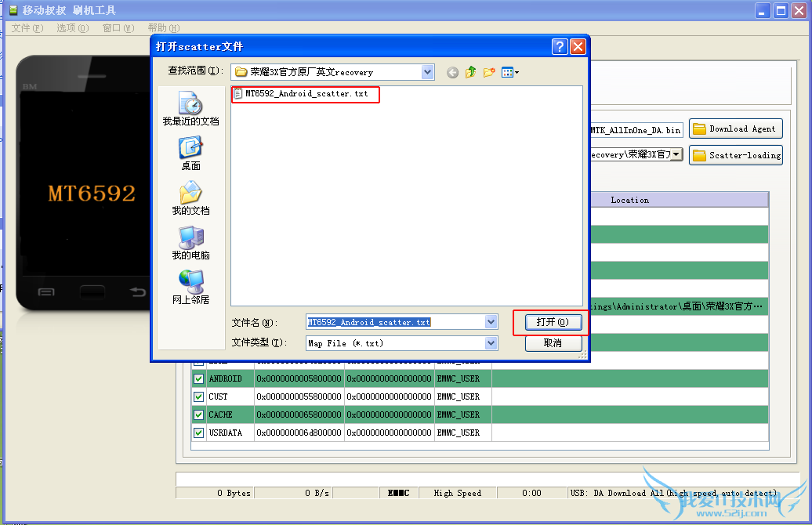Screen dimensions: 812x525
Task: Toggle the CUST partition checkbox
Action: point(198,397)
